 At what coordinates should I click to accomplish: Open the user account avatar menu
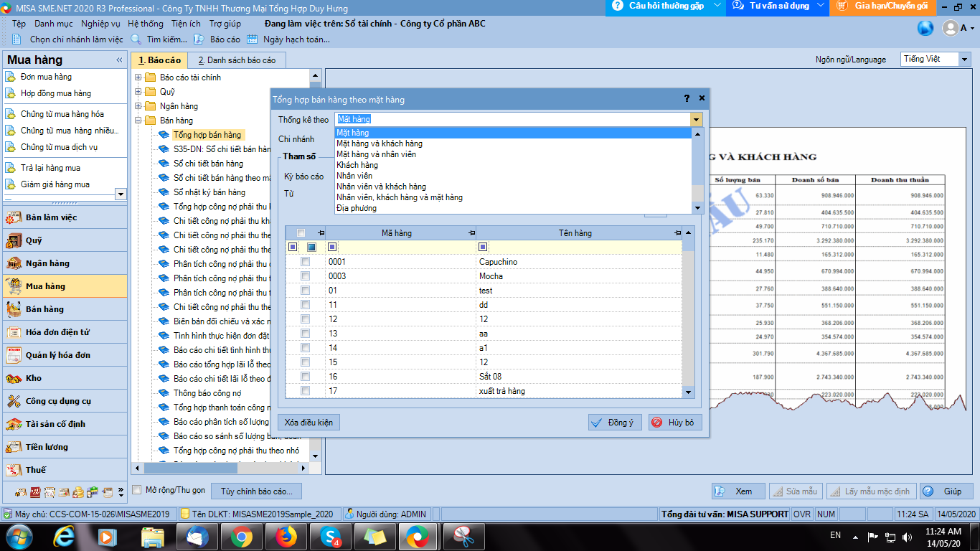tap(957, 28)
